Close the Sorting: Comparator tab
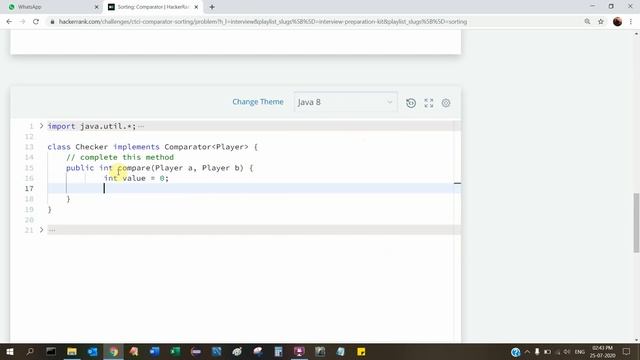This screenshot has width=640, height=360. coord(196,7)
